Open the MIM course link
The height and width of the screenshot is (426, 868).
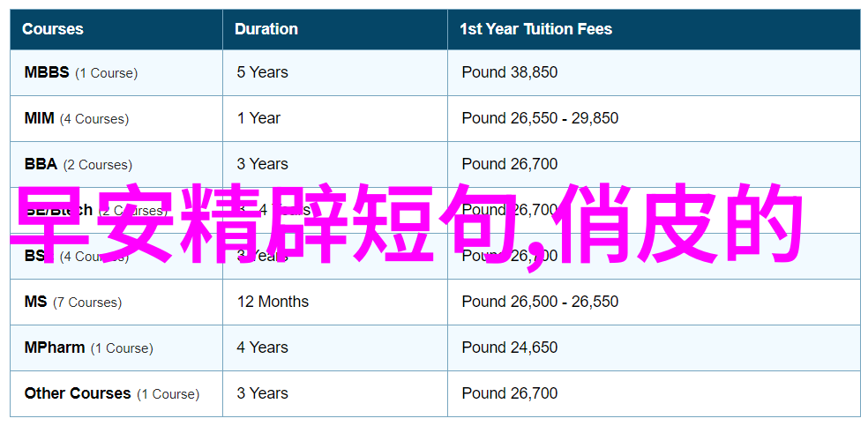(40, 118)
